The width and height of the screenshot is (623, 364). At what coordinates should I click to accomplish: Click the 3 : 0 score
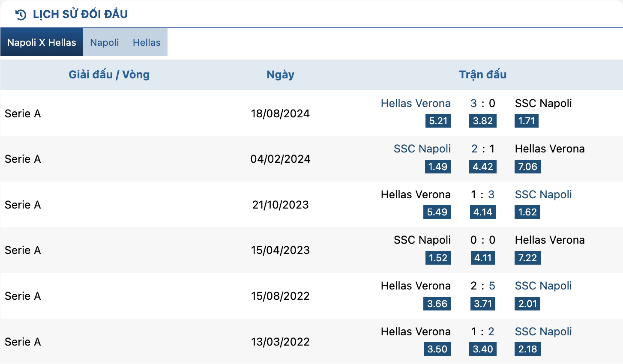click(x=483, y=103)
